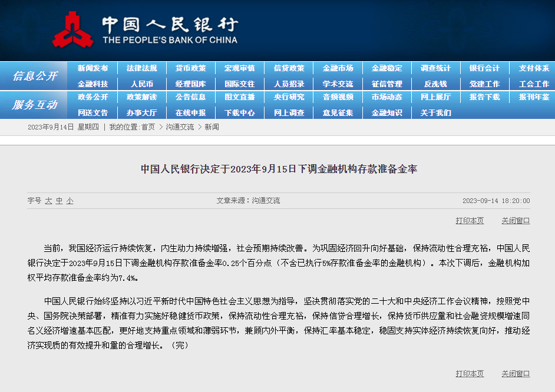Set font size to 中 (medium)

(59, 201)
